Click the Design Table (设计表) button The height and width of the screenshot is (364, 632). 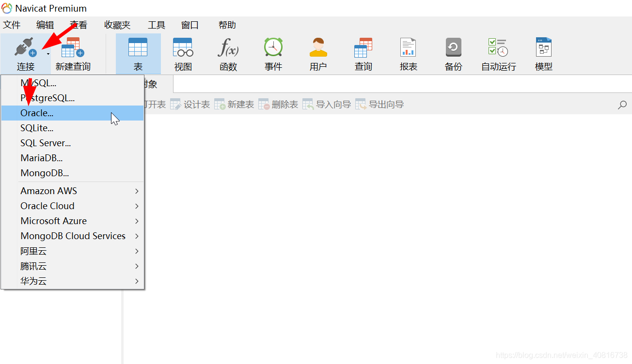point(190,105)
